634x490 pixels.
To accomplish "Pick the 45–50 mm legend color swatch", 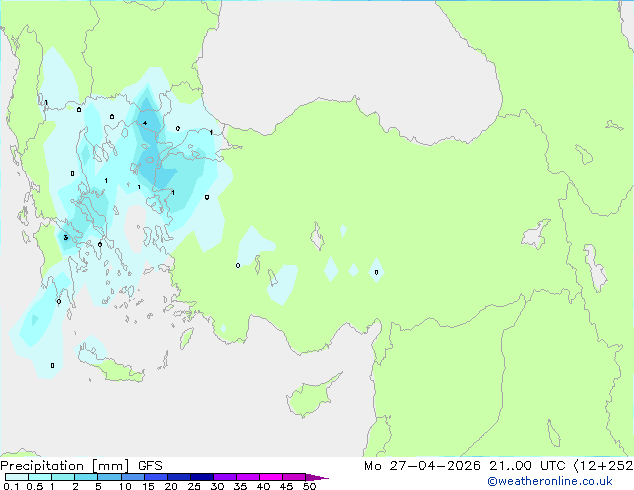I will pos(294,477).
